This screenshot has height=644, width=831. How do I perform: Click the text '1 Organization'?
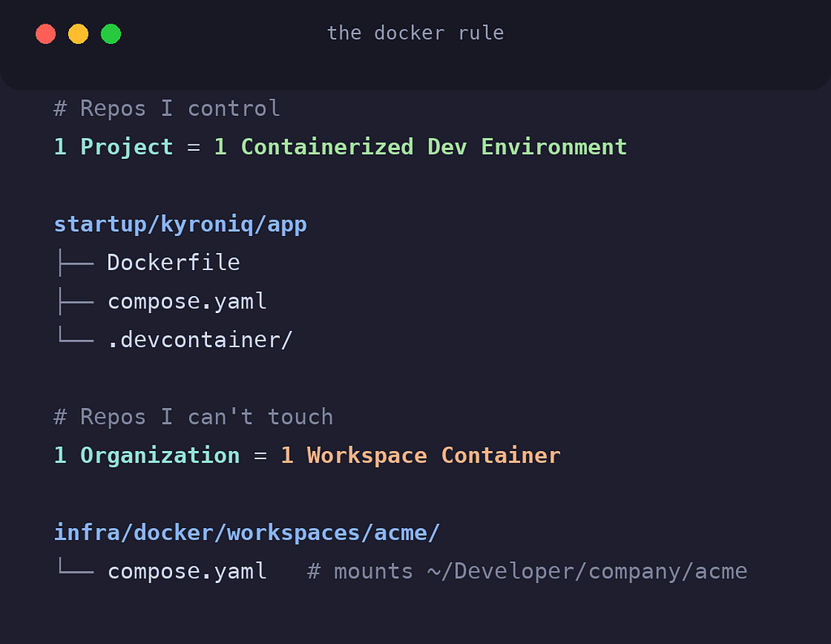147,456
